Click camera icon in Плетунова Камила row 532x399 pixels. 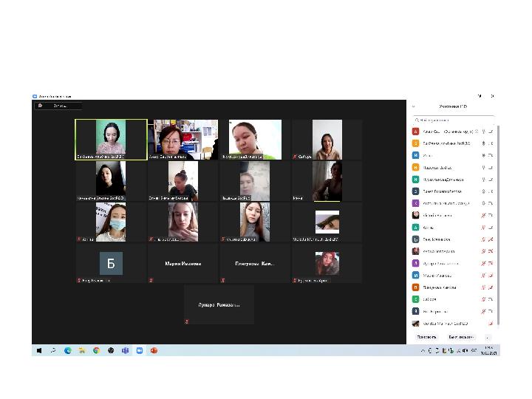[491, 287]
